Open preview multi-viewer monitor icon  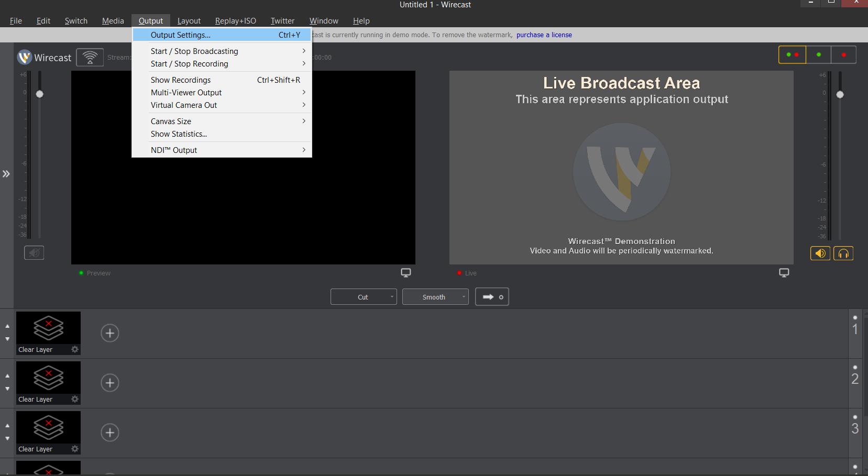406,273
